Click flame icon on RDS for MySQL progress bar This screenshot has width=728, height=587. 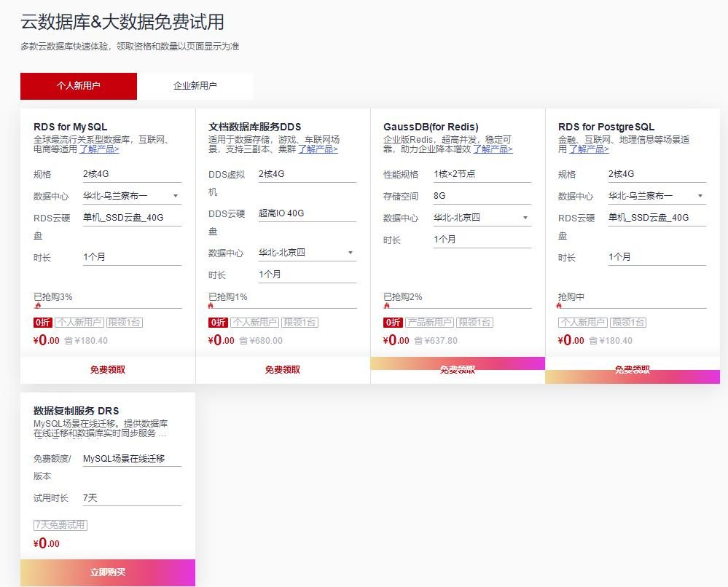coord(38,305)
